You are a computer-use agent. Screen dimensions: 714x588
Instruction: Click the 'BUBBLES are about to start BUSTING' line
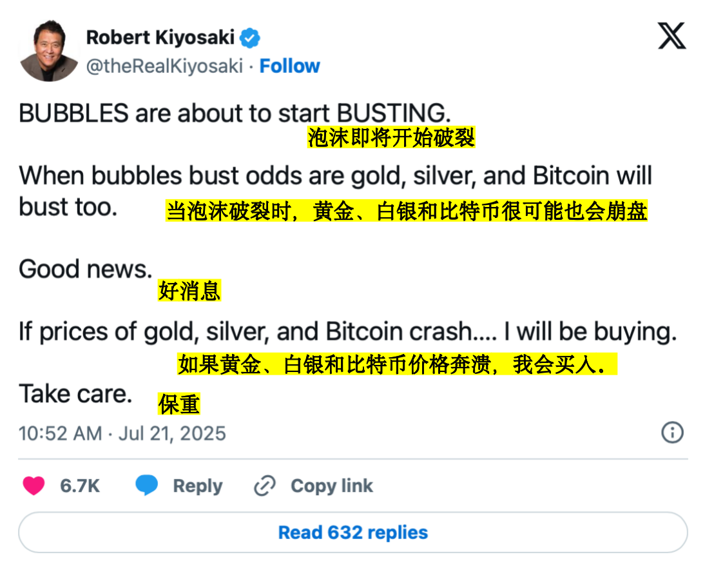pos(235,113)
